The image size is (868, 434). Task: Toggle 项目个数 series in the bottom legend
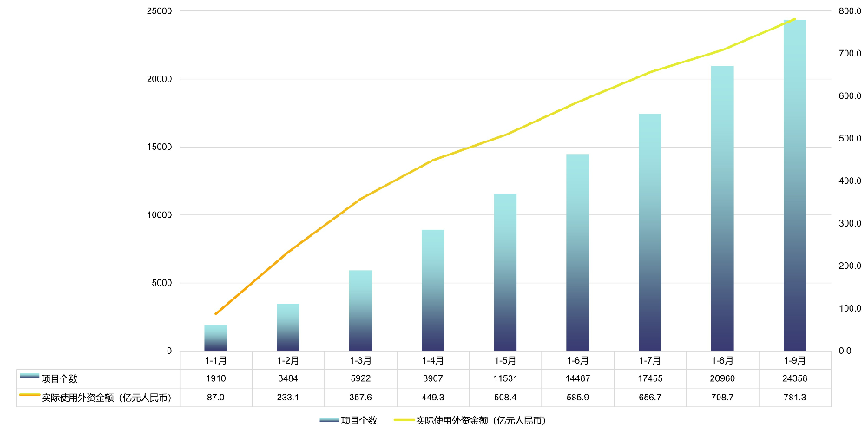(x=358, y=420)
